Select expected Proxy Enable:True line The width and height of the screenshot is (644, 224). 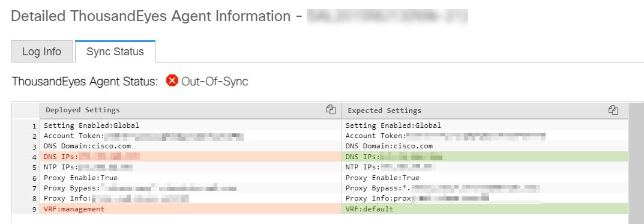coord(484,178)
